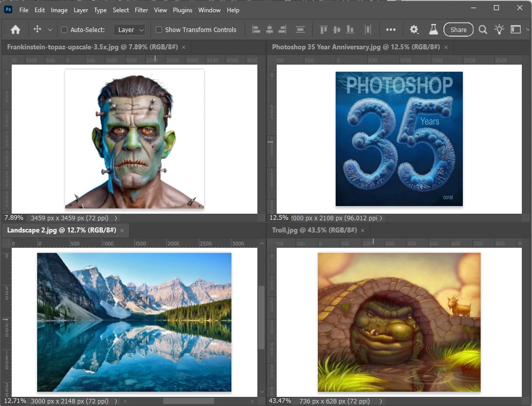532x406 pixels.
Task: Click the 7.89% zoom field
Action: click(14, 218)
